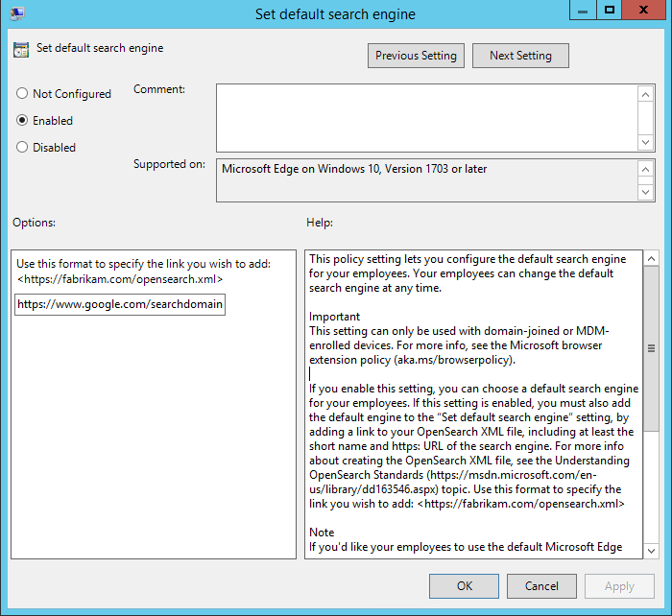This screenshot has width=672, height=616.
Task: Select the Disabled radio button
Action: tap(22, 148)
